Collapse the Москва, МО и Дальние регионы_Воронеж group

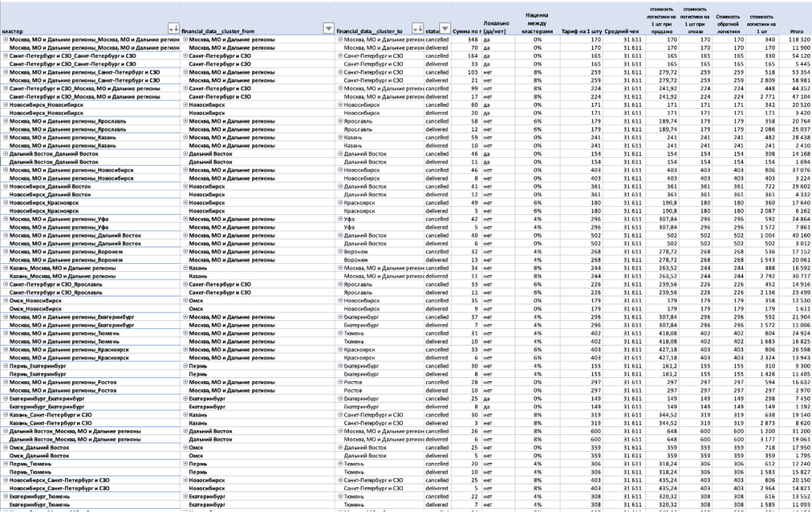tap(6, 251)
